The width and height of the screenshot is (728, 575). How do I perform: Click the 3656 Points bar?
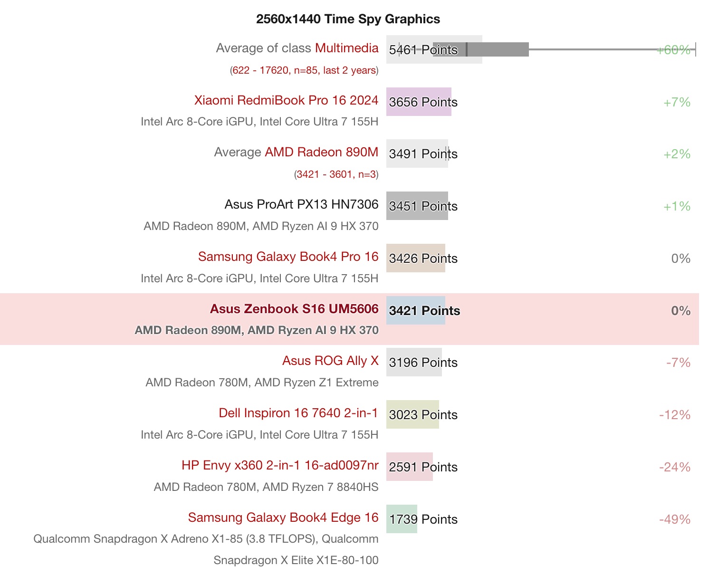click(419, 102)
